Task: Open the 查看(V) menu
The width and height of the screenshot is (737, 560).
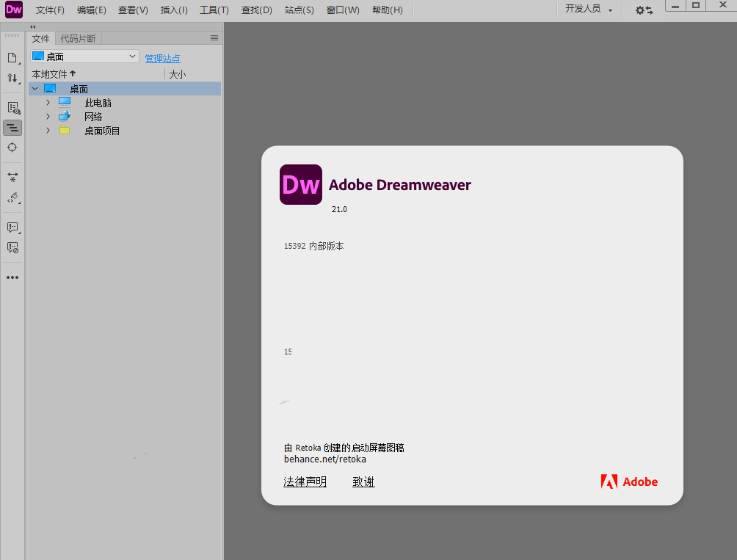Action: pyautogui.click(x=133, y=10)
